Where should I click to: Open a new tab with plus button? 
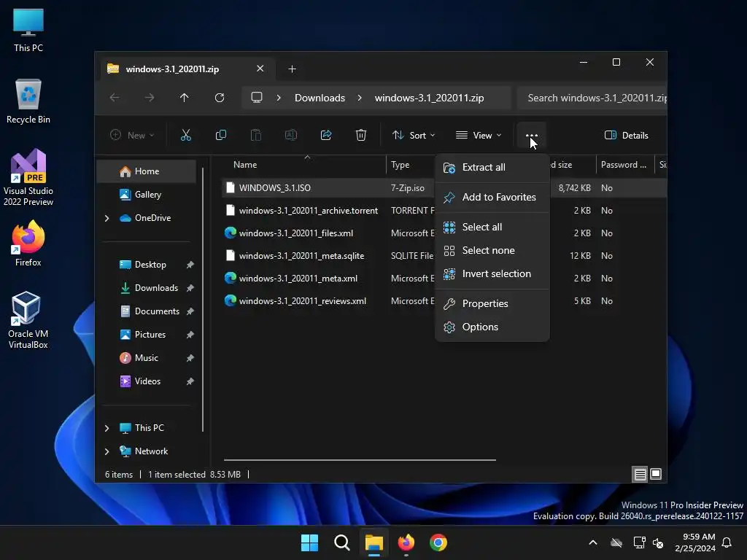(292, 69)
